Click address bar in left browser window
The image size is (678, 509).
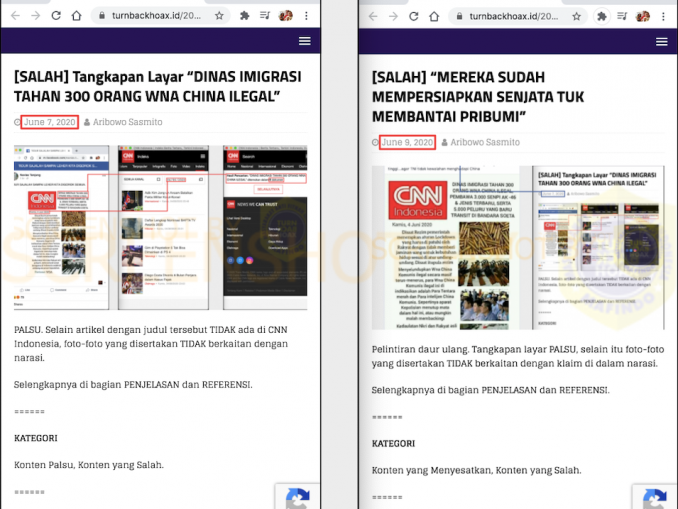160,16
